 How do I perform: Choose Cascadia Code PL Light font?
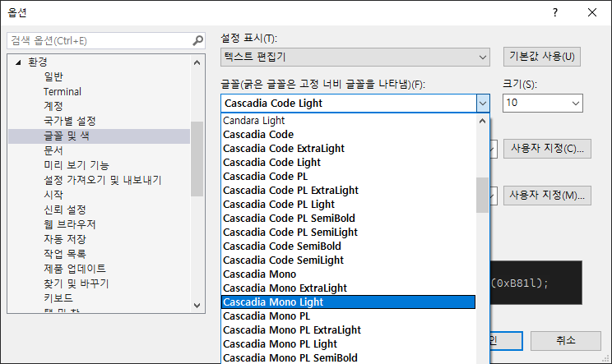(348, 205)
